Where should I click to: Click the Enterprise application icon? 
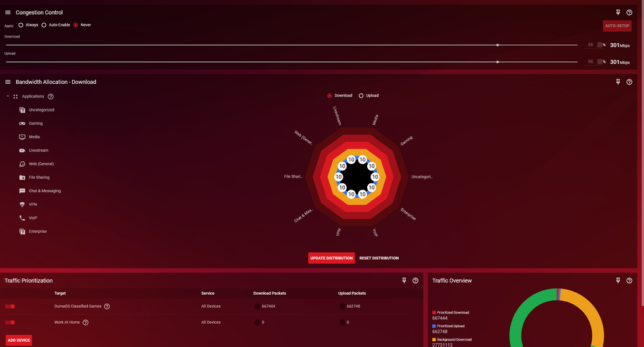coord(22,232)
